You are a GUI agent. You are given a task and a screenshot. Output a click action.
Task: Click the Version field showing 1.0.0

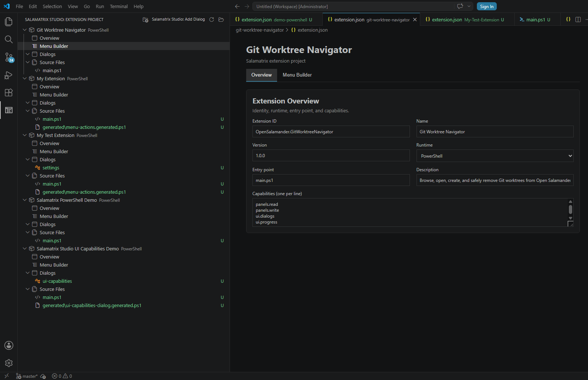point(331,155)
